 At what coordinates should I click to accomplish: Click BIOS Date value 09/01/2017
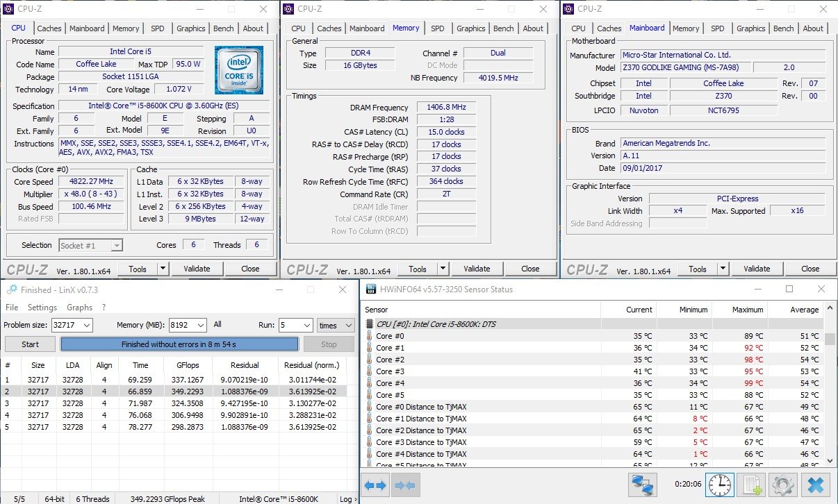pos(723,168)
